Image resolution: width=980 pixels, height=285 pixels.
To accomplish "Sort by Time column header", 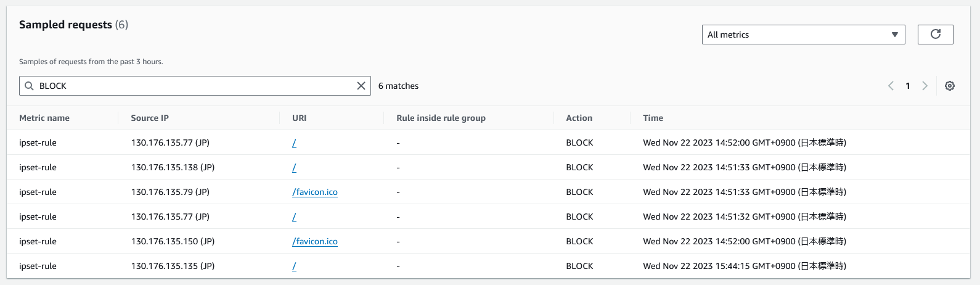I will tap(653, 118).
